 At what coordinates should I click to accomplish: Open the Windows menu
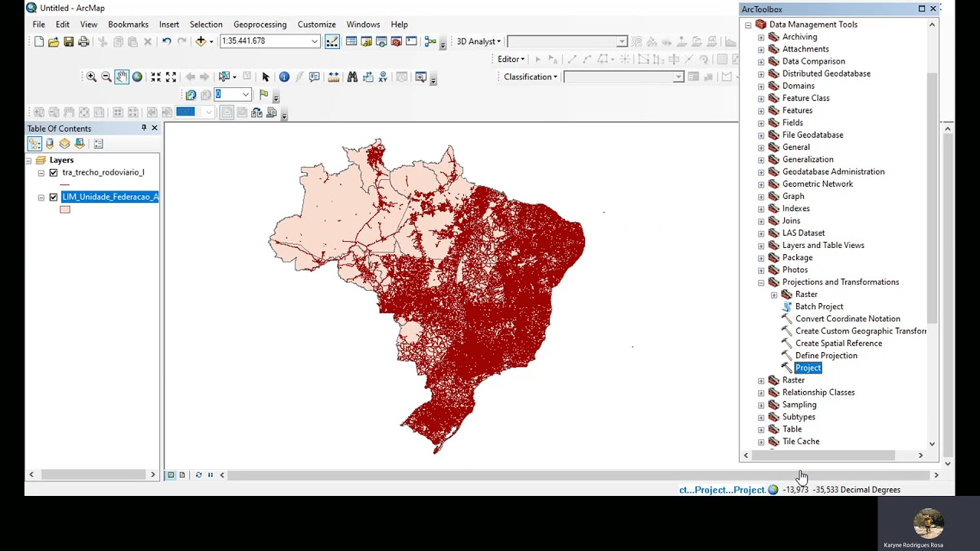click(x=363, y=24)
